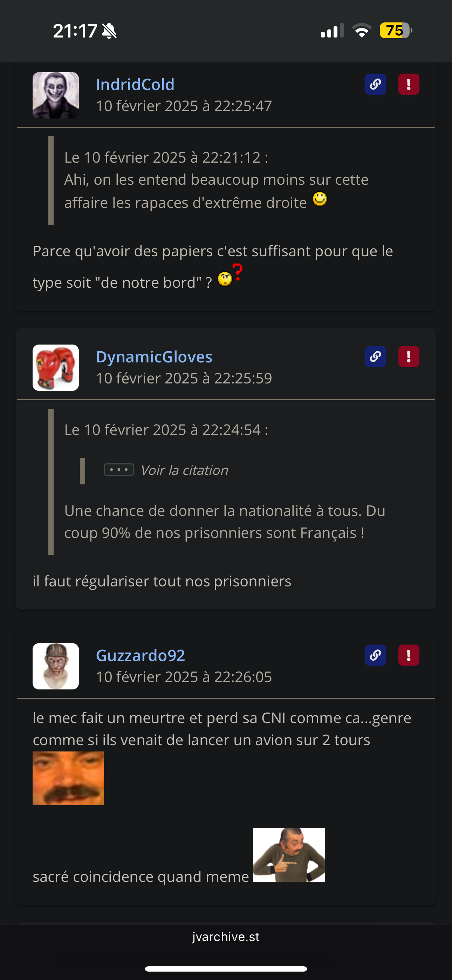Screen dimensions: 452x980
Task: Report IndridCold's post with red exclamation icon
Action: (x=409, y=84)
